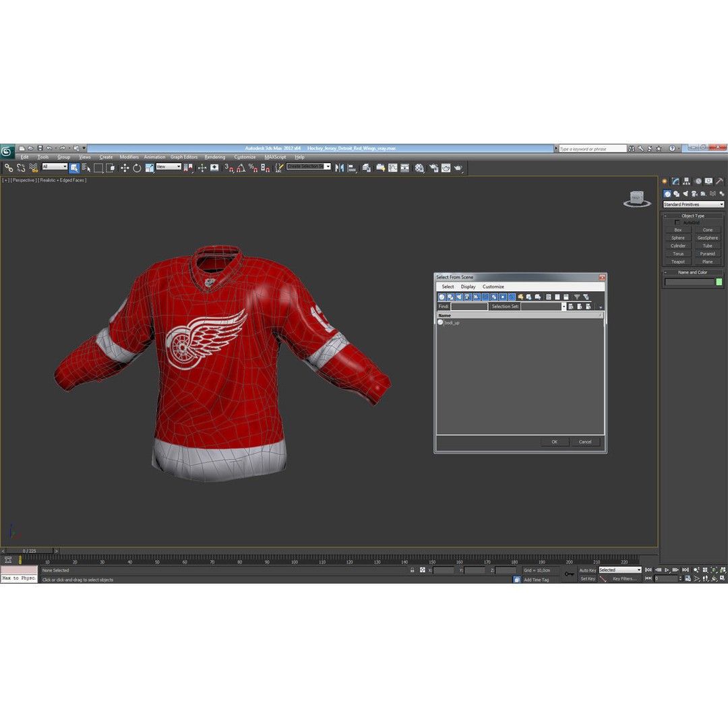Open the key mode Selected dropdown
The height and width of the screenshot is (728, 728).
[620, 570]
